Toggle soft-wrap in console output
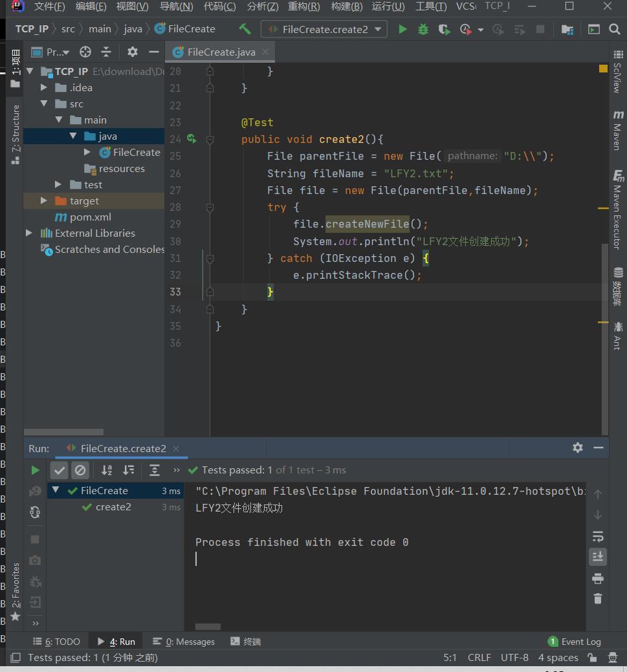 [597, 536]
